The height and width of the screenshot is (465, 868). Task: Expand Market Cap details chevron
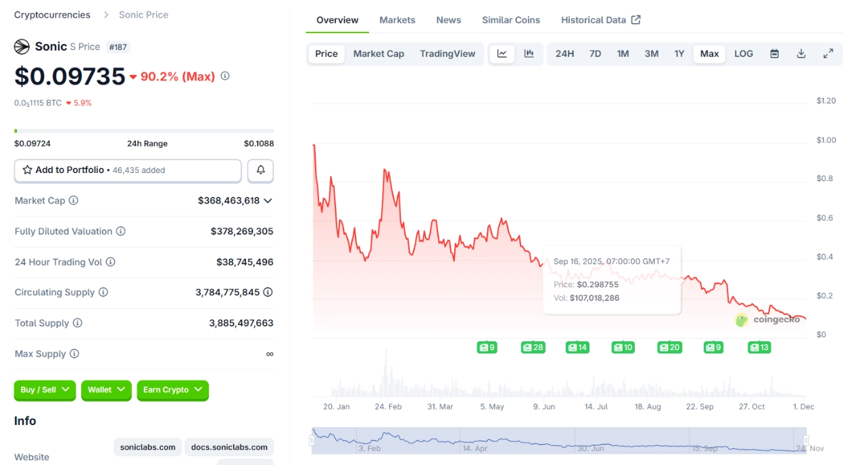coord(268,201)
